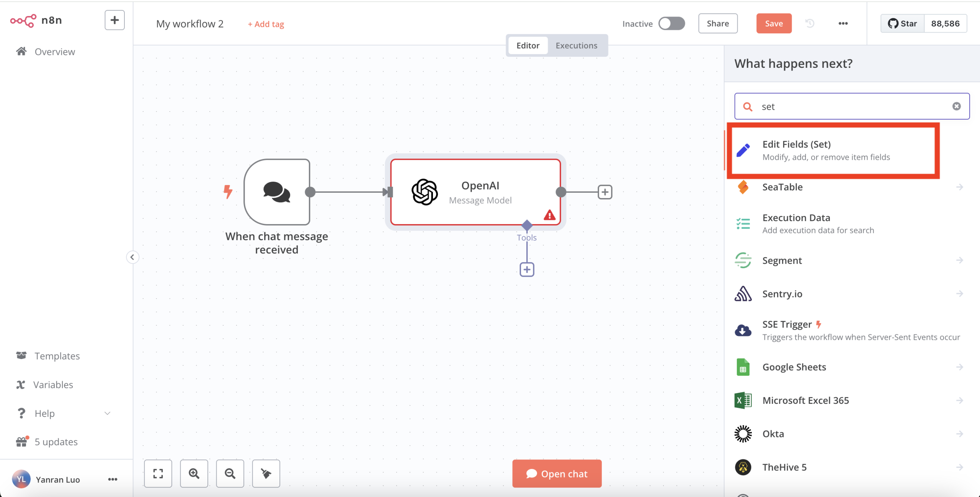Rename the workflow title My workflow 2

pos(190,24)
